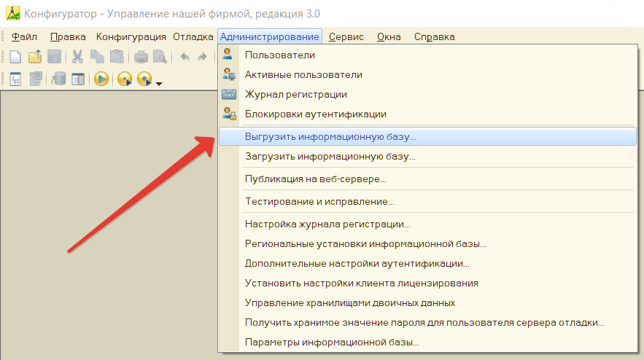This screenshot has width=644, height=360.
Task: Click the copy icon in toolbar
Action: [x=97, y=57]
